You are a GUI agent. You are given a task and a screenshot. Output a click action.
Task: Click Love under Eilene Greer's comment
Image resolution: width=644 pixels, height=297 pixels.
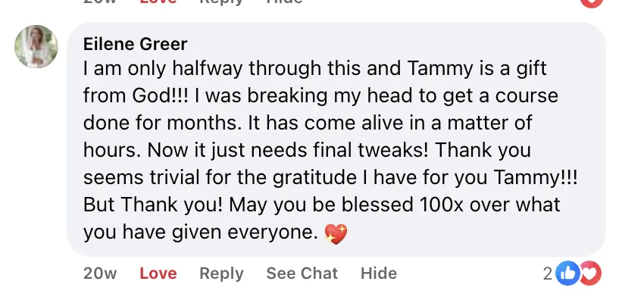coord(158,274)
